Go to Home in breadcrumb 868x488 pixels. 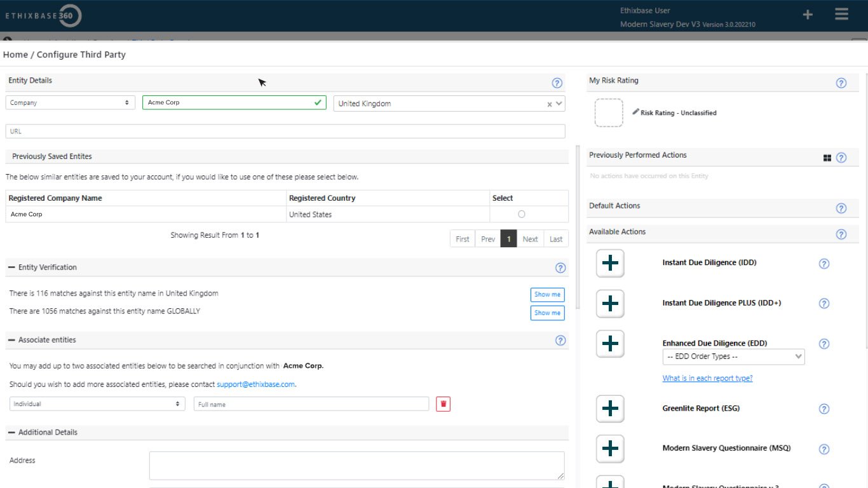15,55
